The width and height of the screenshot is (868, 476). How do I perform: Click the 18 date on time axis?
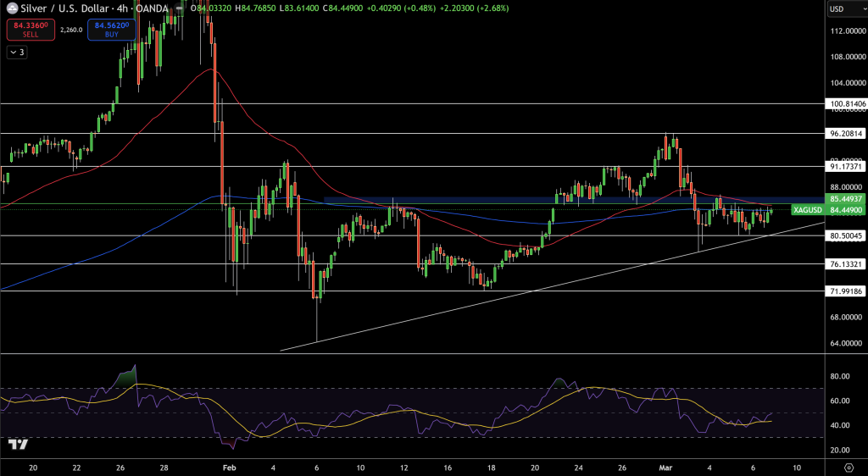tap(491, 468)
